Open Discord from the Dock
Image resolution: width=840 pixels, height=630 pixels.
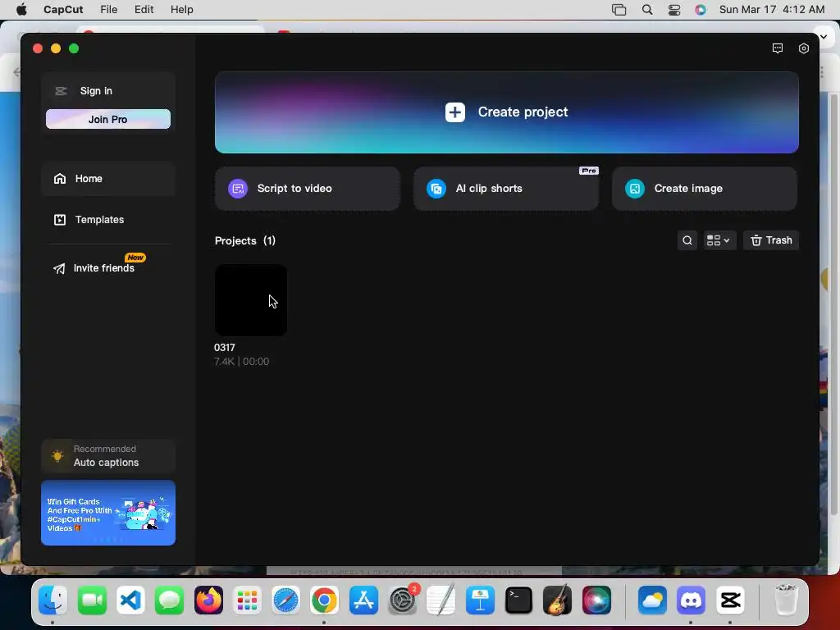pos(691,600)
